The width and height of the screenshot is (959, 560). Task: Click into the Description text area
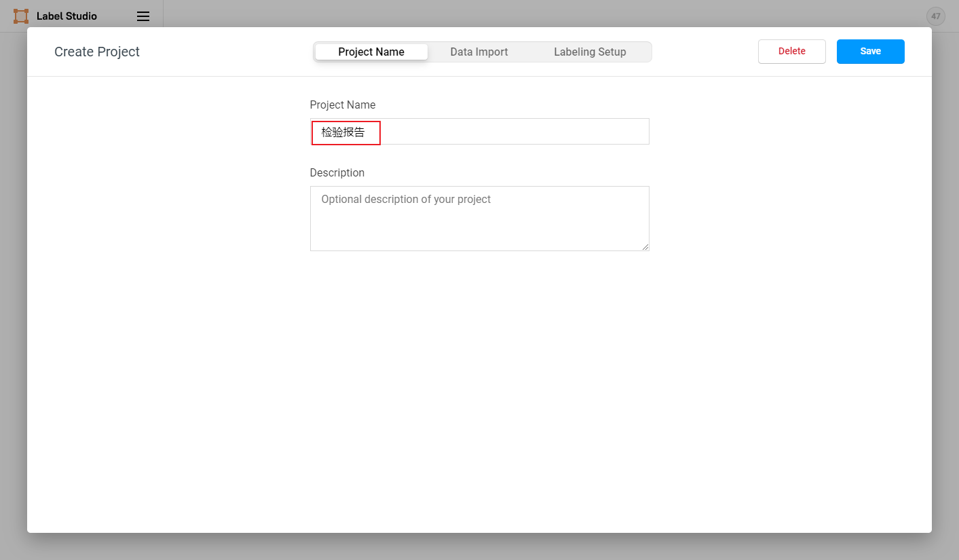click(480, 219)
